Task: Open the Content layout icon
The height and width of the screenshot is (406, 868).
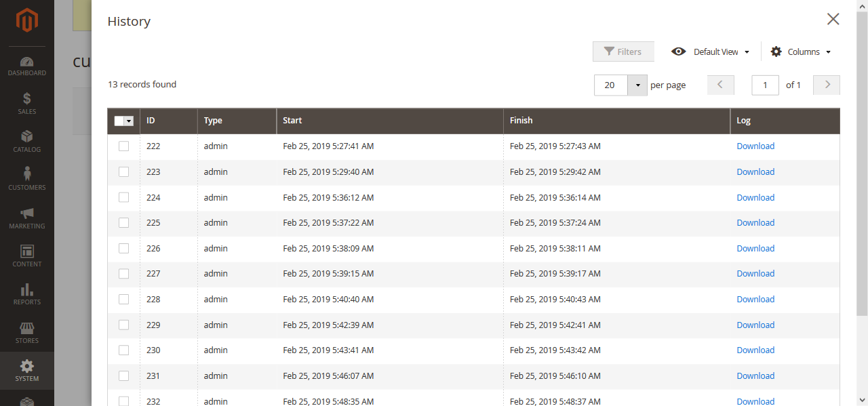Action: (x=27, y=251)
